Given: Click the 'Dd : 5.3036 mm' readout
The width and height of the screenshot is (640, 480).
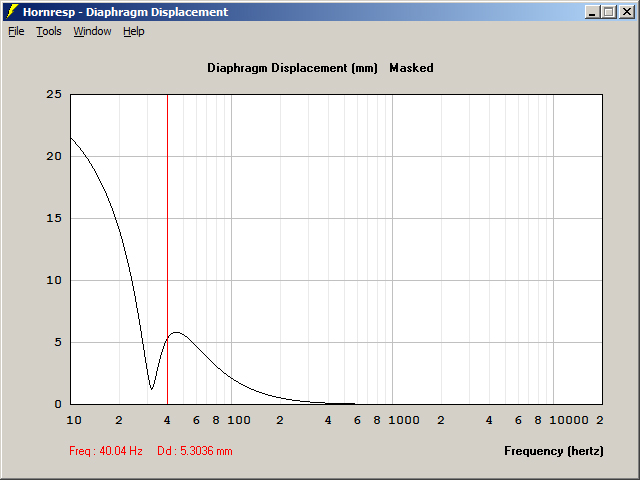Looking at the screenshot, I should 195,451.
